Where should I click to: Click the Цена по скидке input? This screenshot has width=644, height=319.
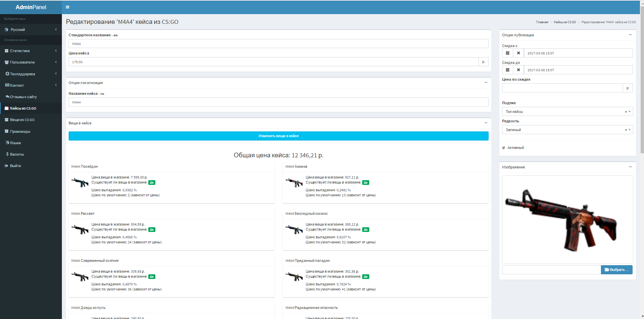pyautogui.click(x=563, y=88)
